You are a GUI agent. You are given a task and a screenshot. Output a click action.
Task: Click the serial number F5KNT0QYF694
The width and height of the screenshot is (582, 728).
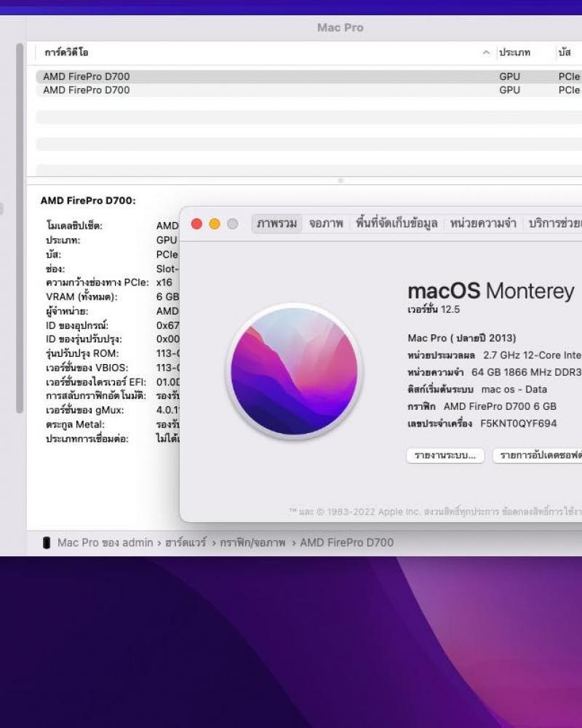tap(519, 424)
